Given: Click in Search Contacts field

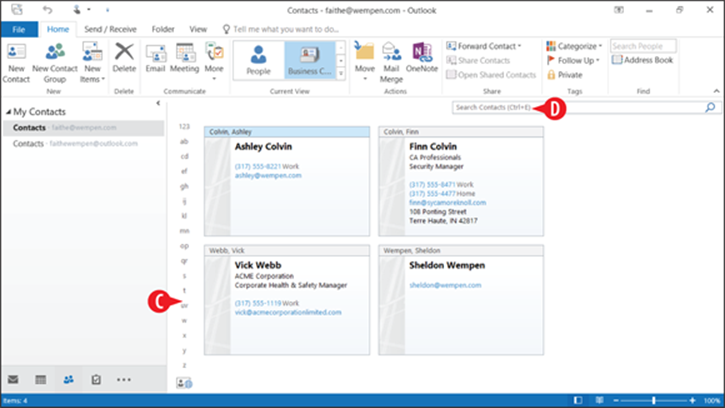Looking at the screenshot, I should click(x=576, y=107).
